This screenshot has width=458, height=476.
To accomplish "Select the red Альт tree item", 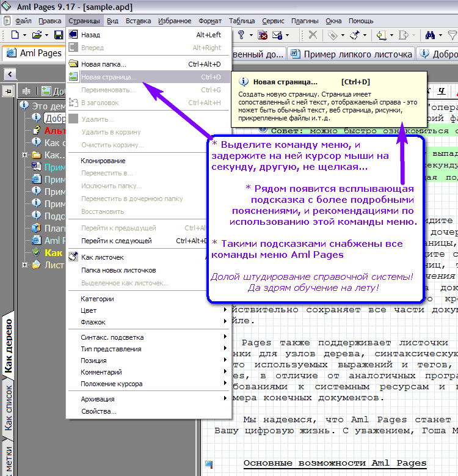I will tap(55, 131).
